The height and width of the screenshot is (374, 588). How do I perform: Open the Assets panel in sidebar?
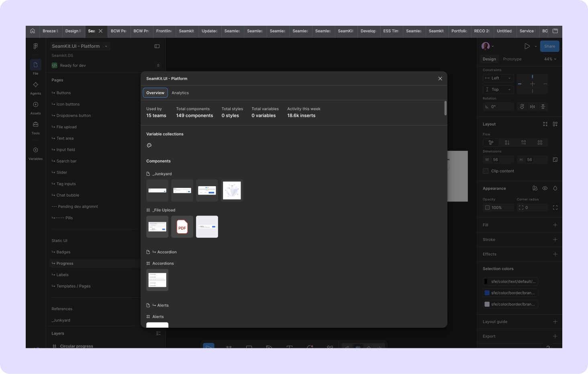click(35, 105)
